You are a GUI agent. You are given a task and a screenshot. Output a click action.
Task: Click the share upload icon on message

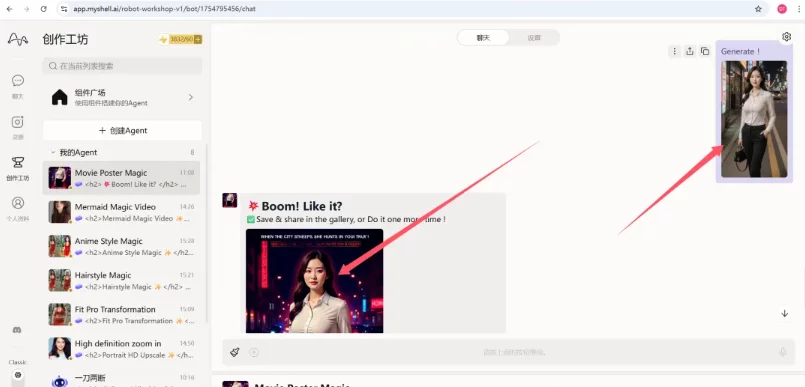pos(689,51)
